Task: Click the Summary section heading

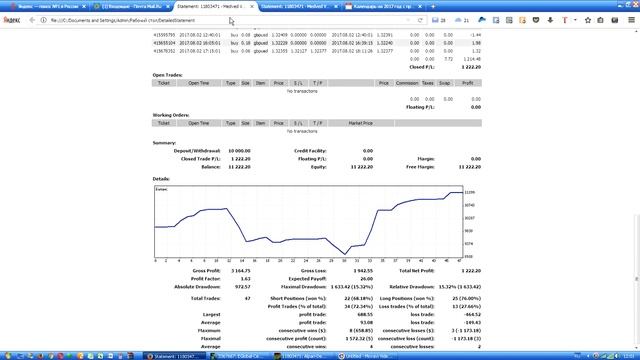Action: (164, 143)
